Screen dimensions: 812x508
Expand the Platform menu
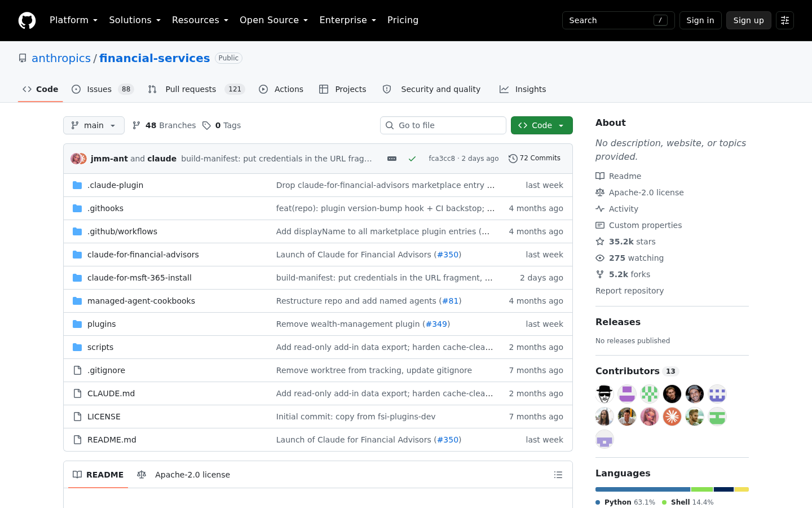pyautogui.click(x=74, y=20)
